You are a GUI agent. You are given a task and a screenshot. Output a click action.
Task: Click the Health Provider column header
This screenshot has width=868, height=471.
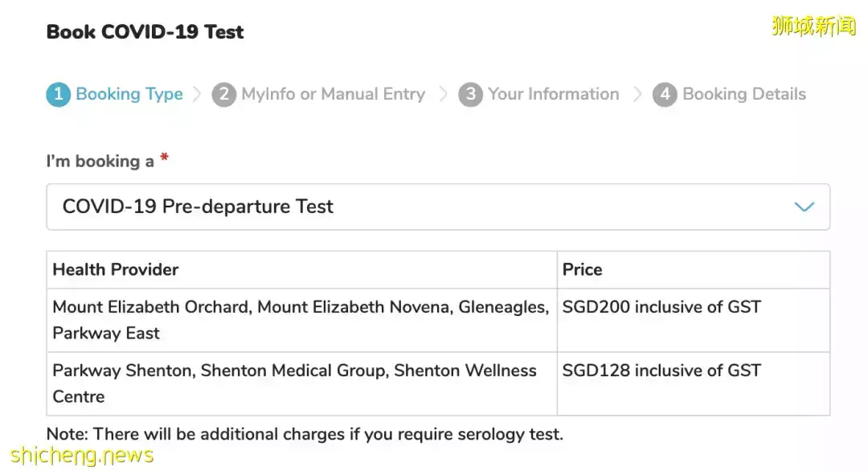pos(116,270)
